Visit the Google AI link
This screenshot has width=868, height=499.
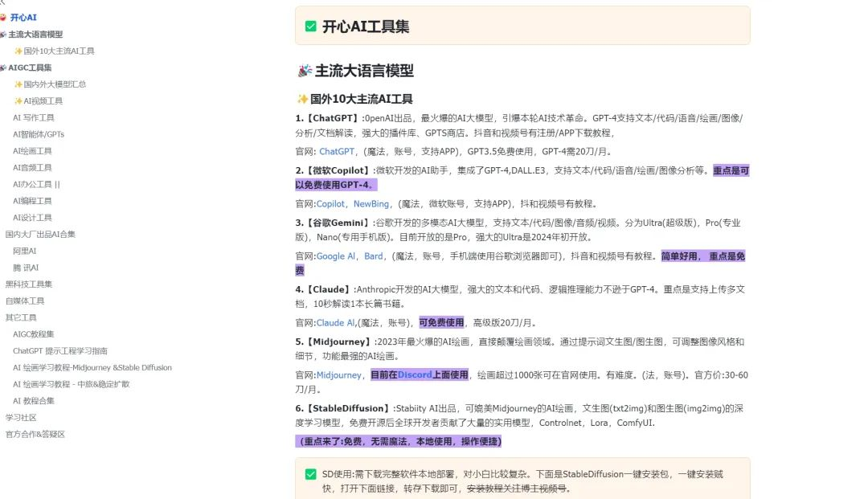point(335,256)
